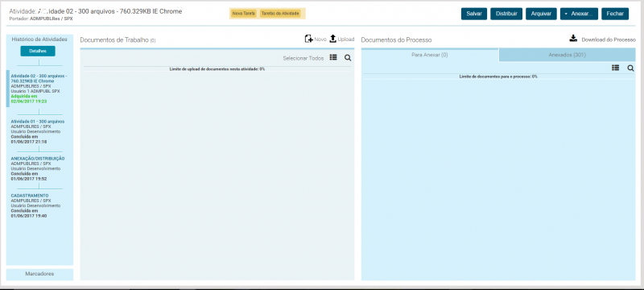Open search in Documentos do Processo
Viewport: 644px width, 290px height.
pos(630,68)
